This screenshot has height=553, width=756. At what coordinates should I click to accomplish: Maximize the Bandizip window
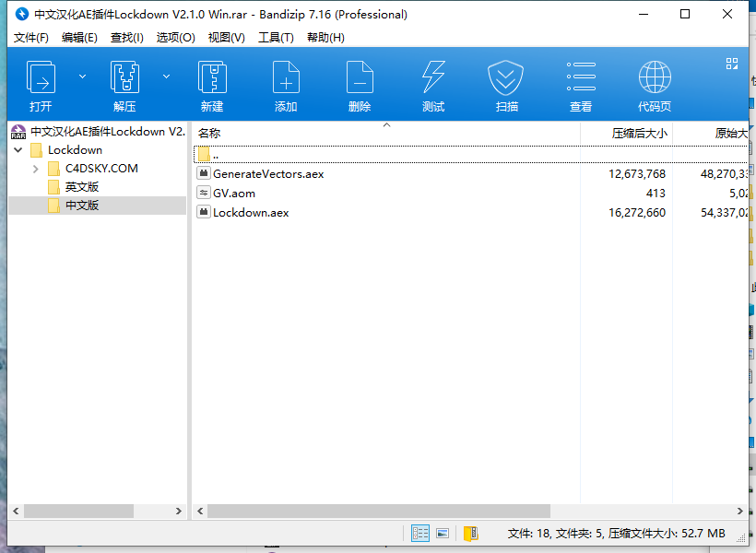[685, 14]
